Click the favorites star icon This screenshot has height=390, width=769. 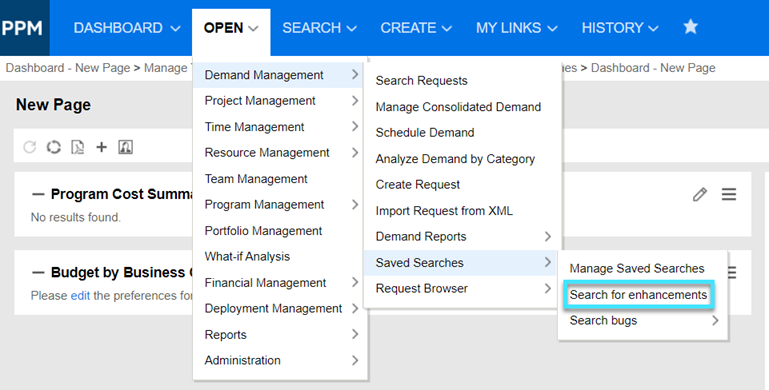pyautogui.click(x=691, y=26)
